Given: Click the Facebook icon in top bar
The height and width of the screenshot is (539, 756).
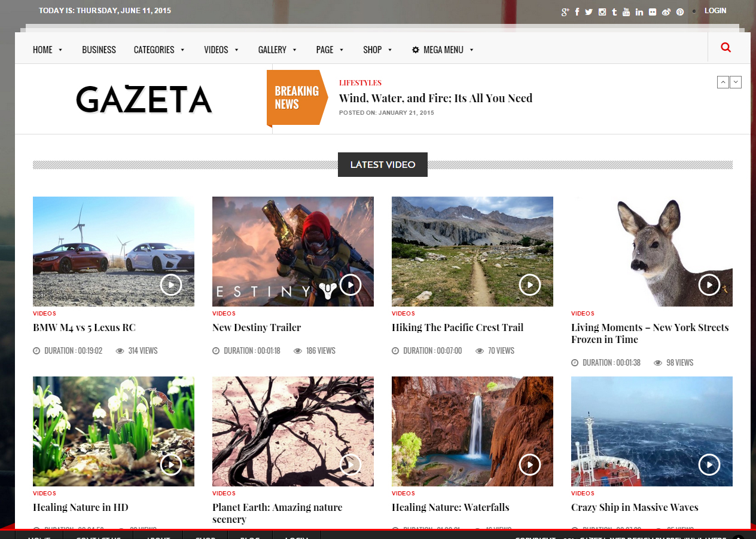Looking at the screenshot, I should (577, 11).
